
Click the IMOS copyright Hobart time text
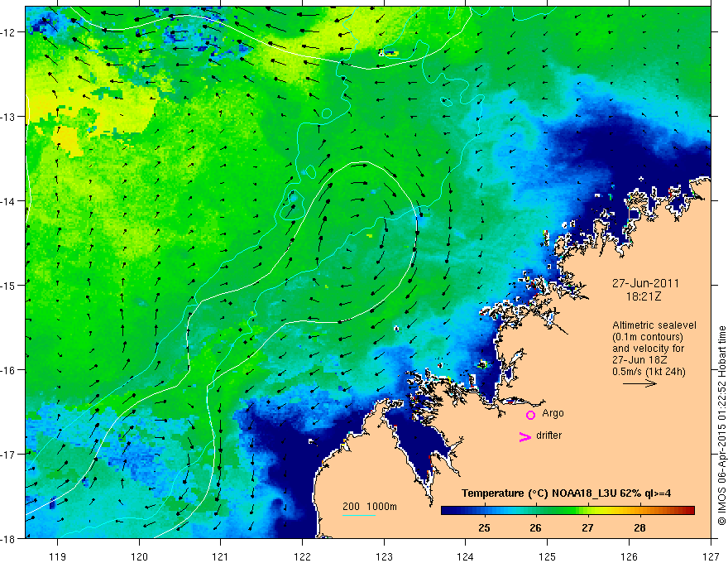pyautogui.click(x=722, y=426)
